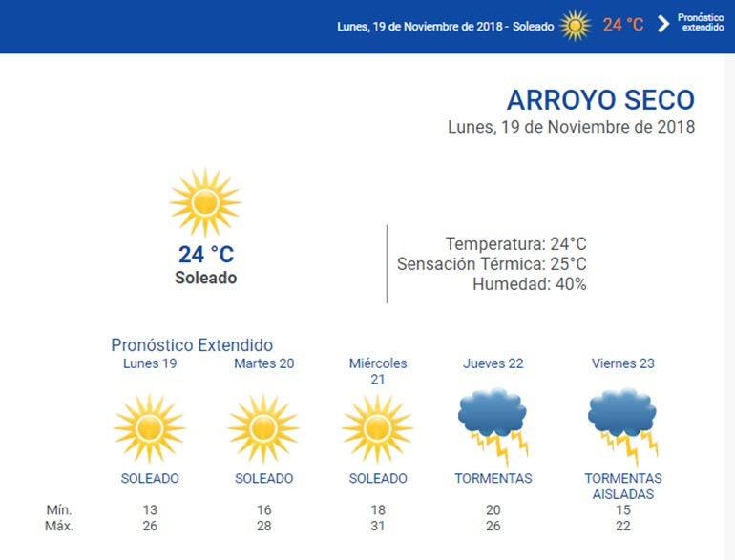This screenshot has width=735, height=560.
Task: Click the bold blue 24 °C reading
Action: click(206, 255)
